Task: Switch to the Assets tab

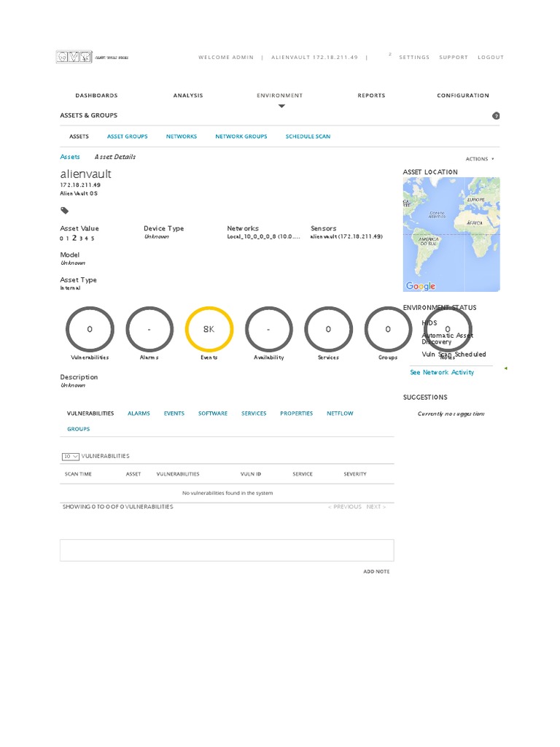Action: tap(79, 136)
